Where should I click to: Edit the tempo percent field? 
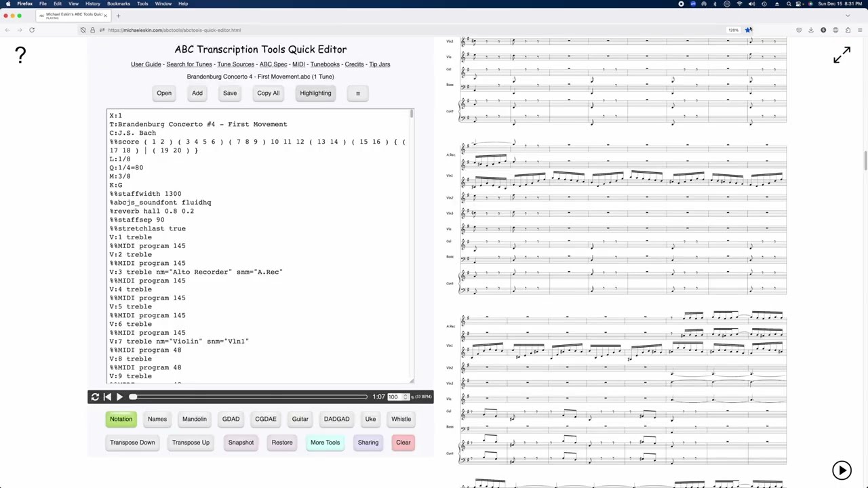coord(397,397)
